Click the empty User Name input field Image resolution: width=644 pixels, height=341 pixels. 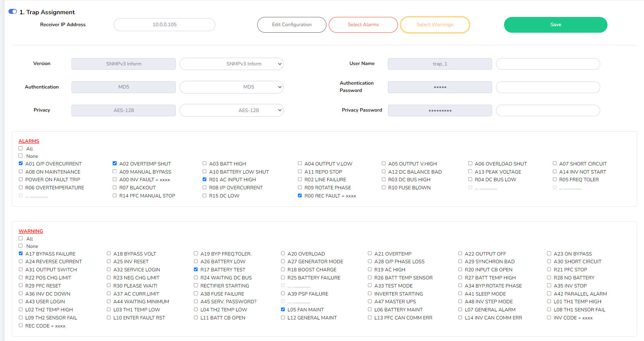pos(548,64)
